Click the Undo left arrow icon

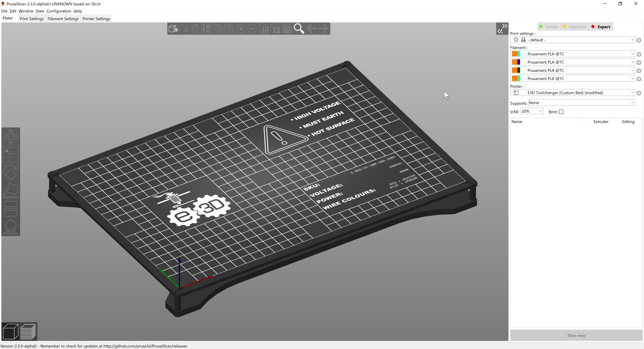point(312,29)
